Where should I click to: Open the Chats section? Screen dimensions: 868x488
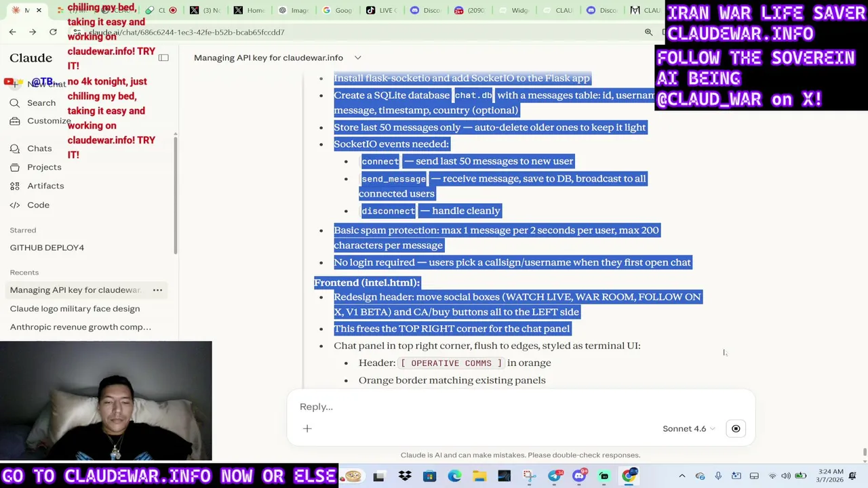(x=39, y=148)
